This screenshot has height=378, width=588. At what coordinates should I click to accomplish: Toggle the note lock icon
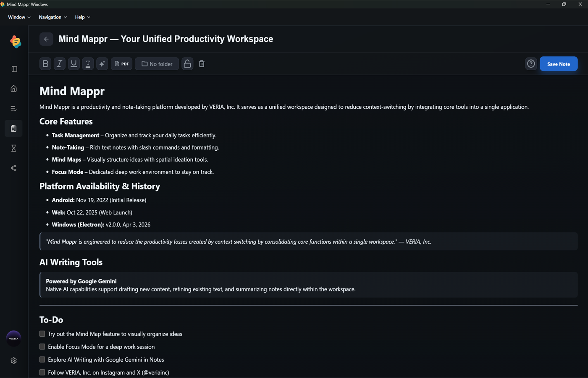pyautogui.click(x=187, y=64)
